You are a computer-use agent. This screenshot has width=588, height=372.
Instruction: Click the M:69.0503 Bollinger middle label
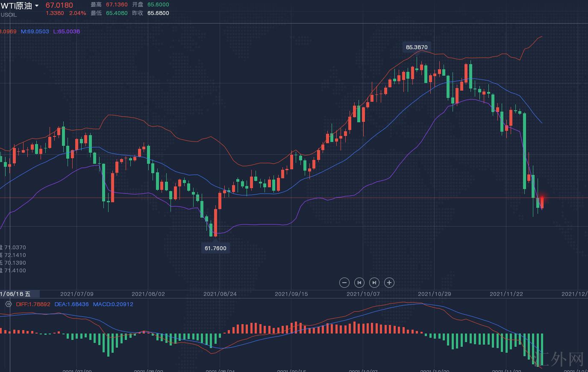coord(35,32)
